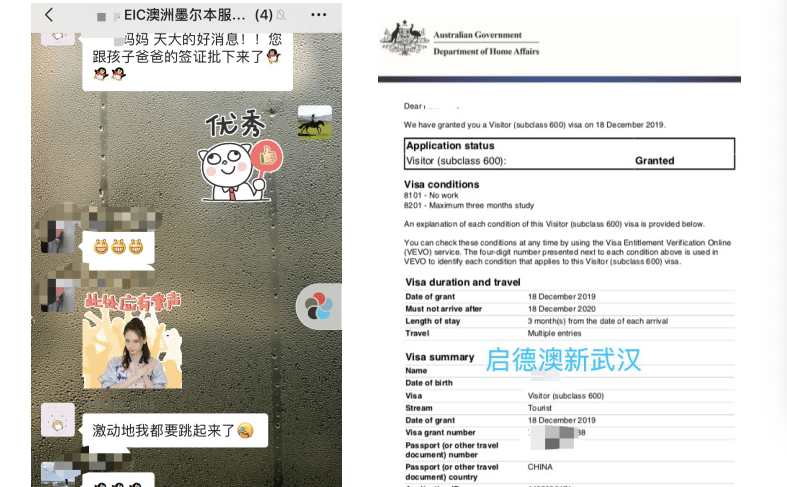Image resolution: width=787 pixels, height=487 pixels.
Task: Tap the three grinning emoji message
Action: click(118, 247)
